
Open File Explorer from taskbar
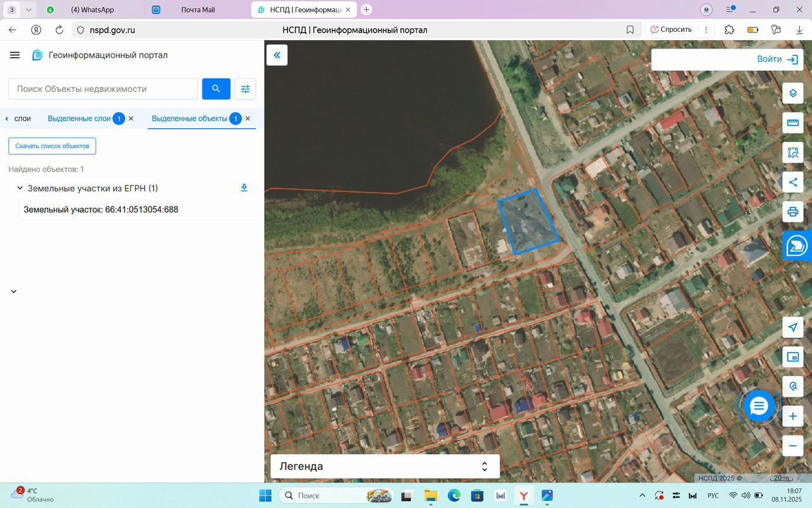pyautogui.click(x=431, y=495)
